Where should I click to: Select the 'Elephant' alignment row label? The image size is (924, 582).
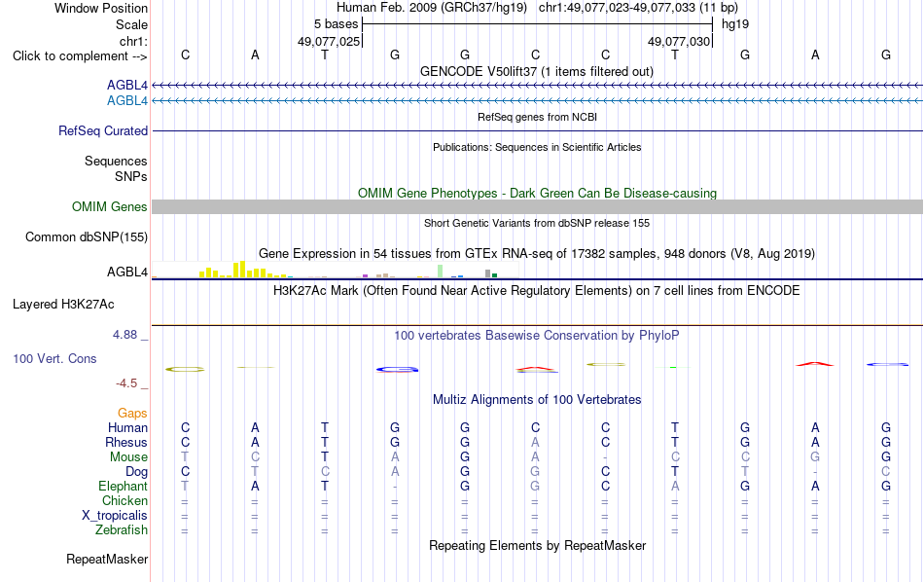click(x=123, y=486)
